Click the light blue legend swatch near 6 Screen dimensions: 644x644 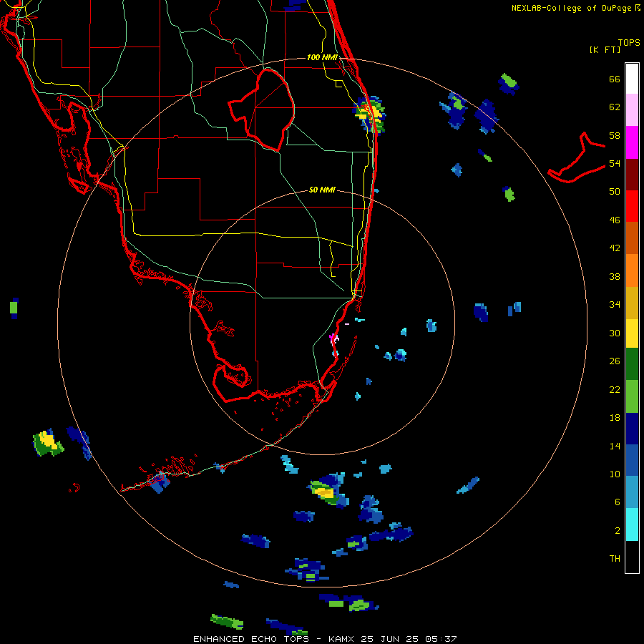coord(632,492)
